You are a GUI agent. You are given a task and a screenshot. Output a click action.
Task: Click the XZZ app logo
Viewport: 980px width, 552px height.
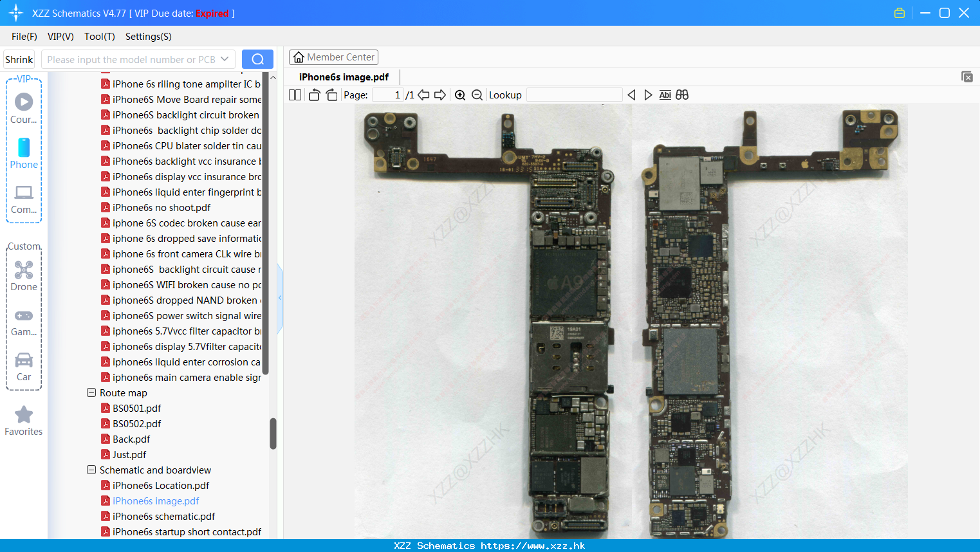pos(15,13)
